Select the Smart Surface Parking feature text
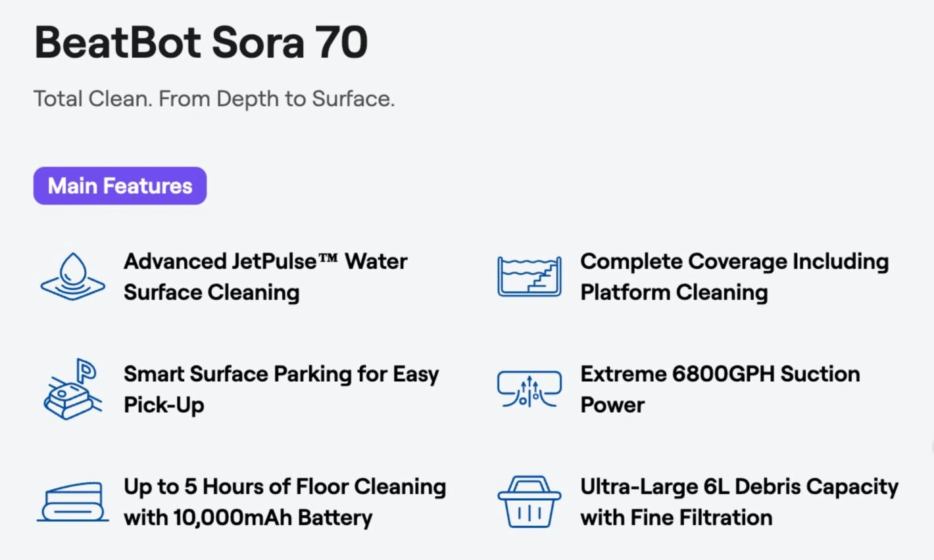 [x=281, y=389]
